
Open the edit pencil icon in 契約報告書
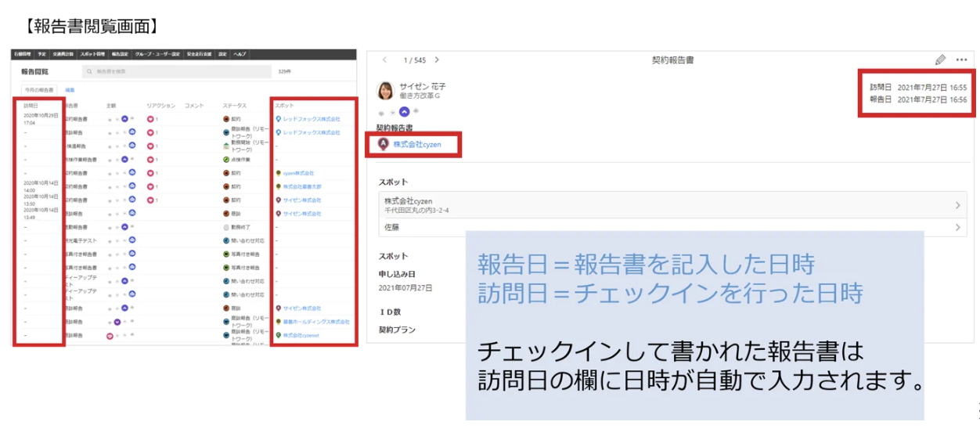(940, 59)
